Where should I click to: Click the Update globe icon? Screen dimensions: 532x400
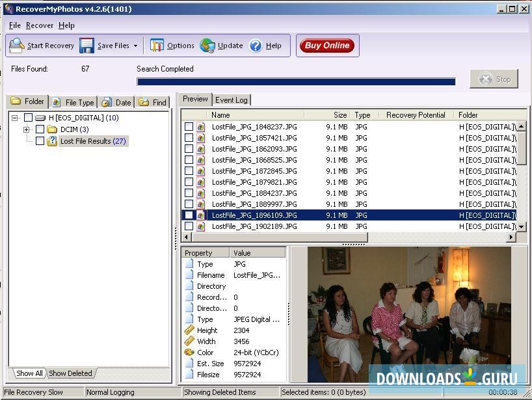[x=207, y=46]
